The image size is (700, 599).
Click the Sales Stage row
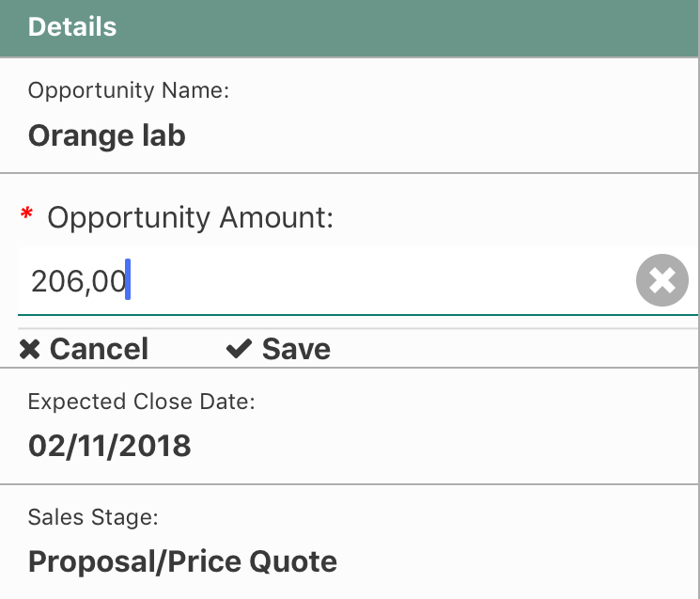click(x=350, y=542)
